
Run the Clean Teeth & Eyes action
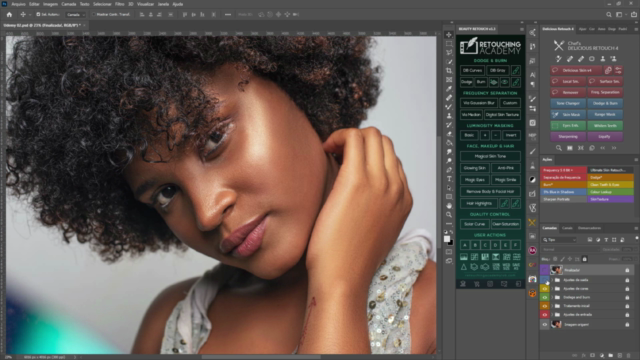(610, 184)
